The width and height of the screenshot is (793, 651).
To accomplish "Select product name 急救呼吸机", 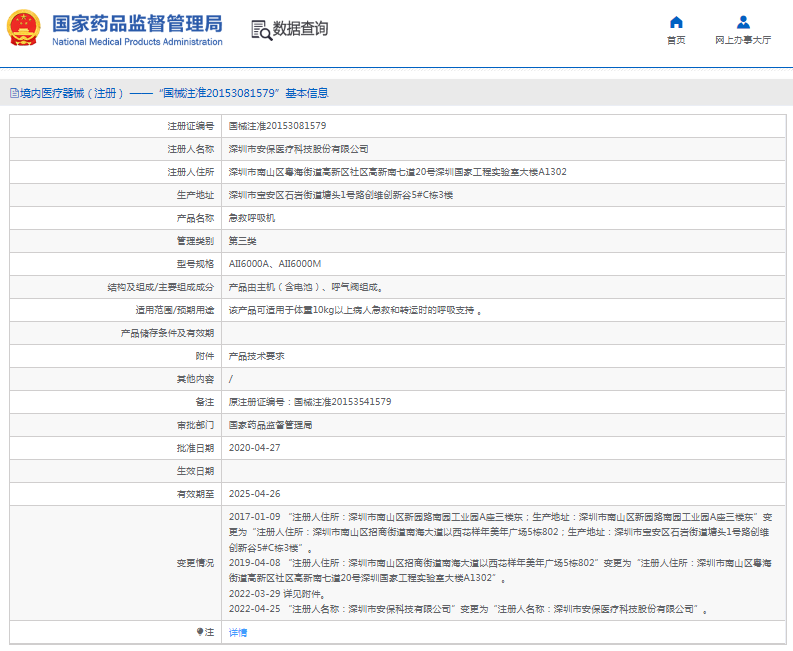I will (x=252, y=218).
